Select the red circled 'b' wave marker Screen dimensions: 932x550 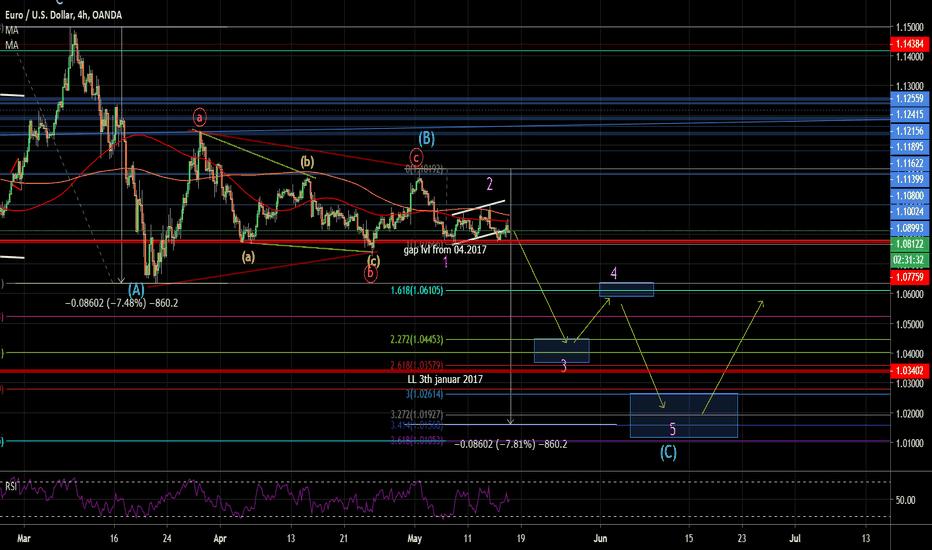[370, 274]
